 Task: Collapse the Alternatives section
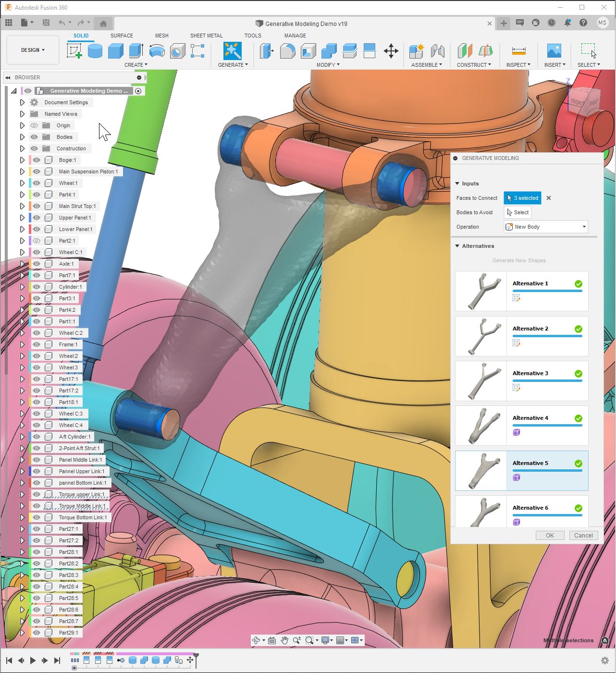pos(457,246)
